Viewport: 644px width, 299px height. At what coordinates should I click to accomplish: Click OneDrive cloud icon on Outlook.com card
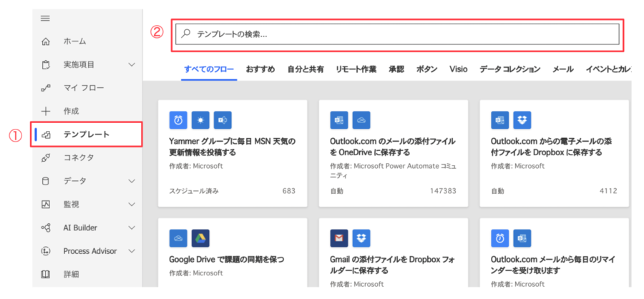click(361, 120)
